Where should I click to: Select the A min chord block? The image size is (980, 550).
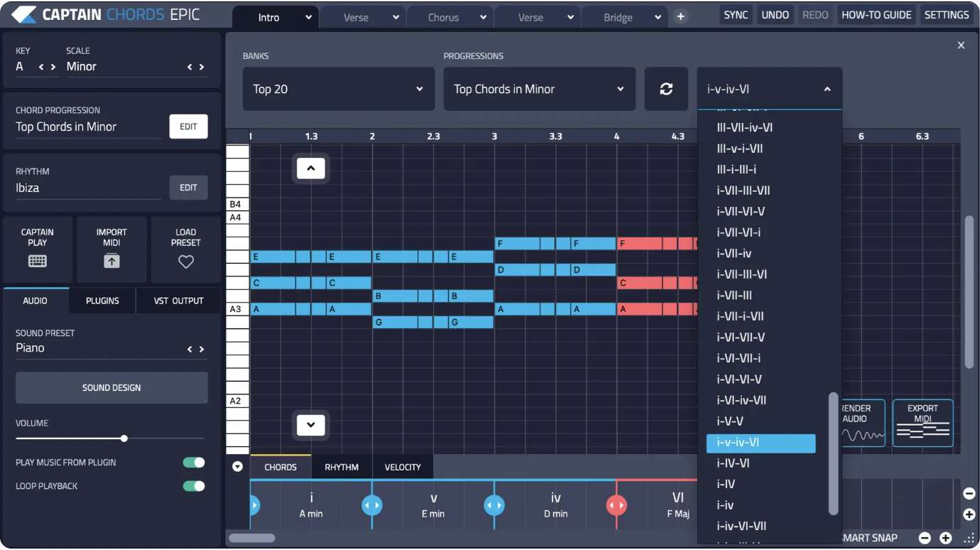pyautogui.click(x=311, y=505)
